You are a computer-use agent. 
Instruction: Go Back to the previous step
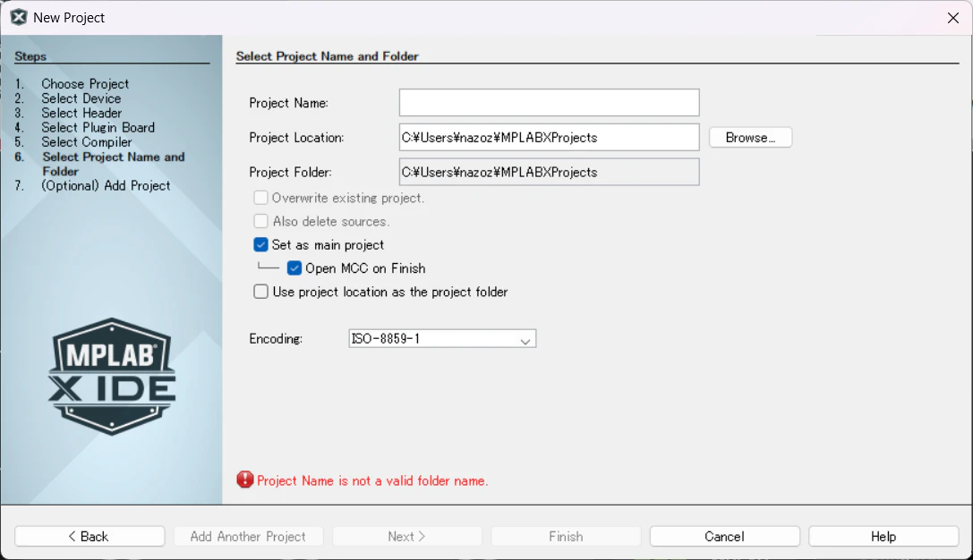pyautogui.click(x=90, y=537)
